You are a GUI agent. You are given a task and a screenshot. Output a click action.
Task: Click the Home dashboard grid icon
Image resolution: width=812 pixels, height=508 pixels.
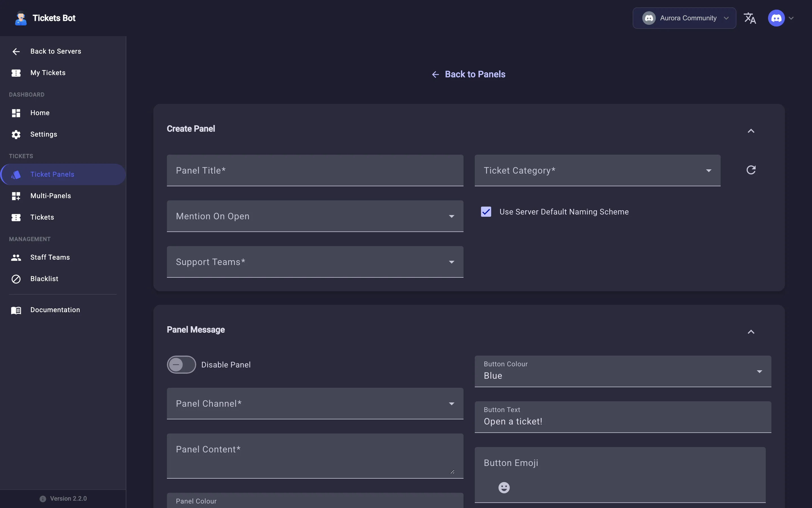pos(16,113)
